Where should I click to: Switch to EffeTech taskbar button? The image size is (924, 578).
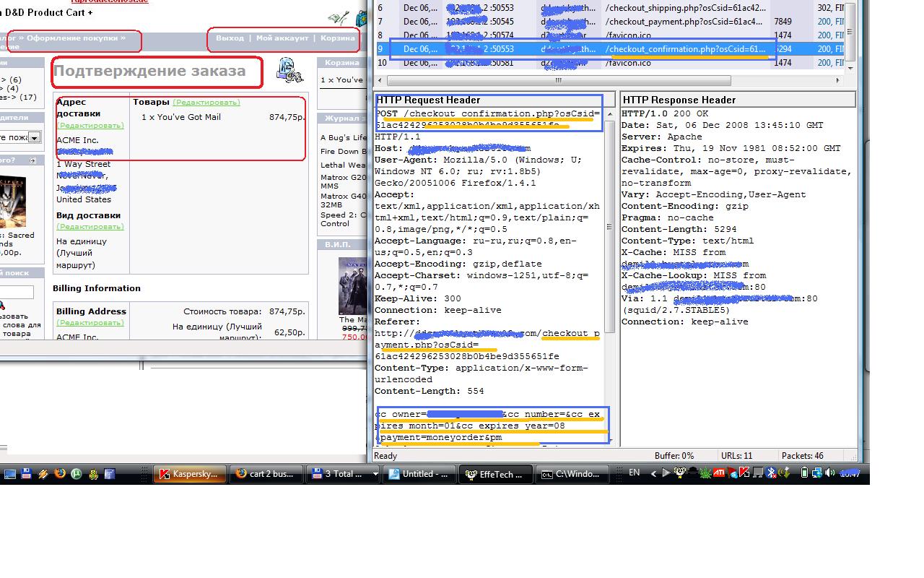tap(496, 474)
